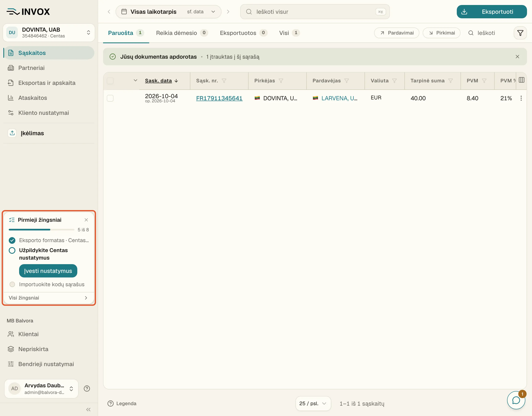Expand Visi žingsniai list
This screenshot has height=416, width=532.
click(49, 298)
